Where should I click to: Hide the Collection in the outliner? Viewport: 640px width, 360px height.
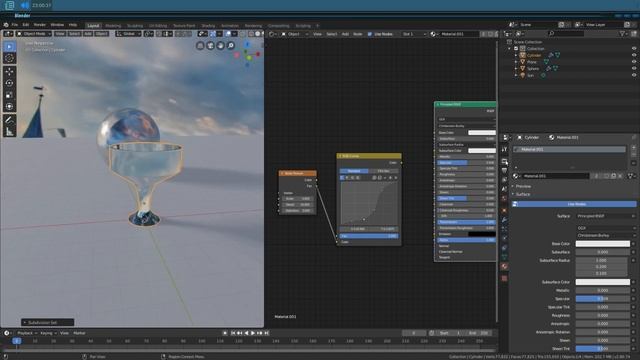point(634,49)
